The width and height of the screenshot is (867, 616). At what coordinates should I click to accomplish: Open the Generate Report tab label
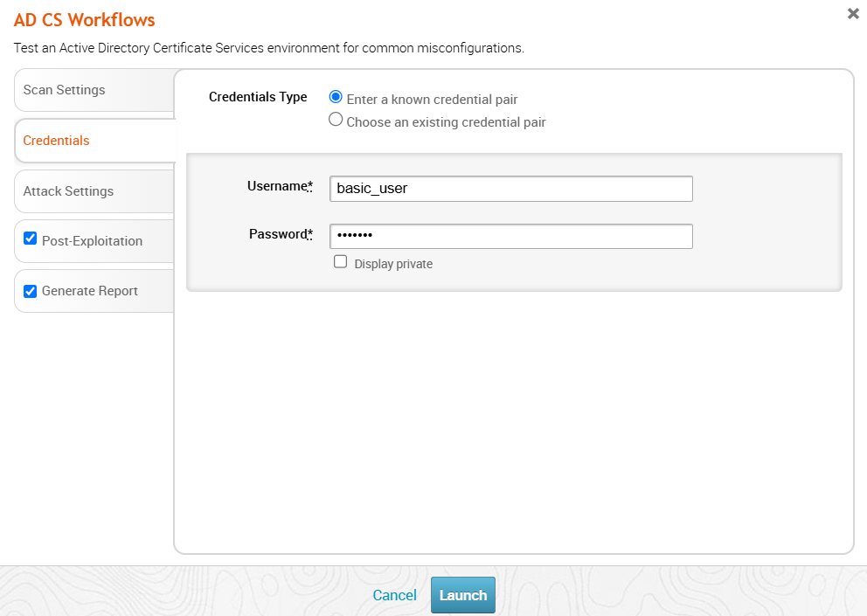pyautogui.click(x=89, y=291)
